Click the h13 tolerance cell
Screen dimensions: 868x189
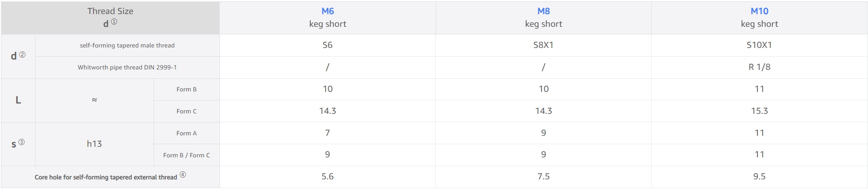94,144
